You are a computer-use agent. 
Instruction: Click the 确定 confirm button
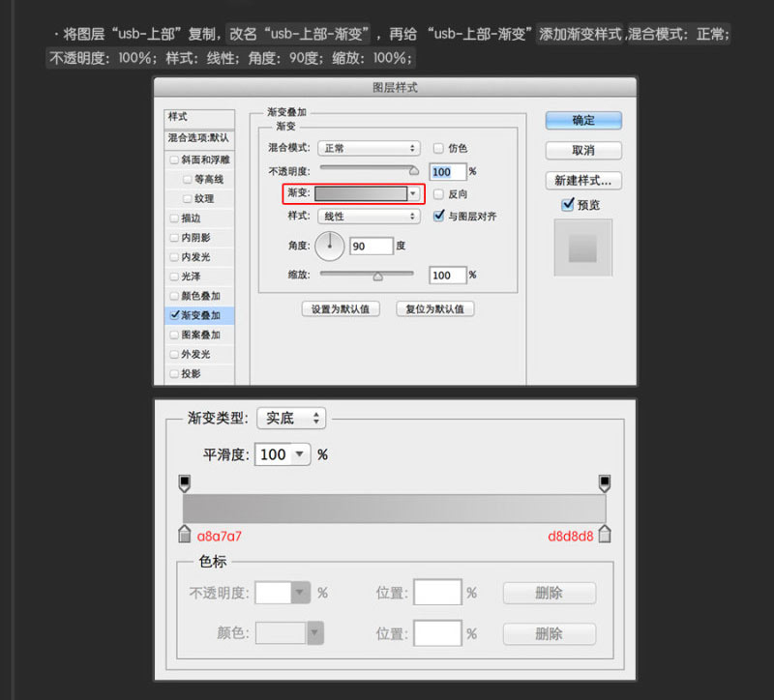point(582,120)
